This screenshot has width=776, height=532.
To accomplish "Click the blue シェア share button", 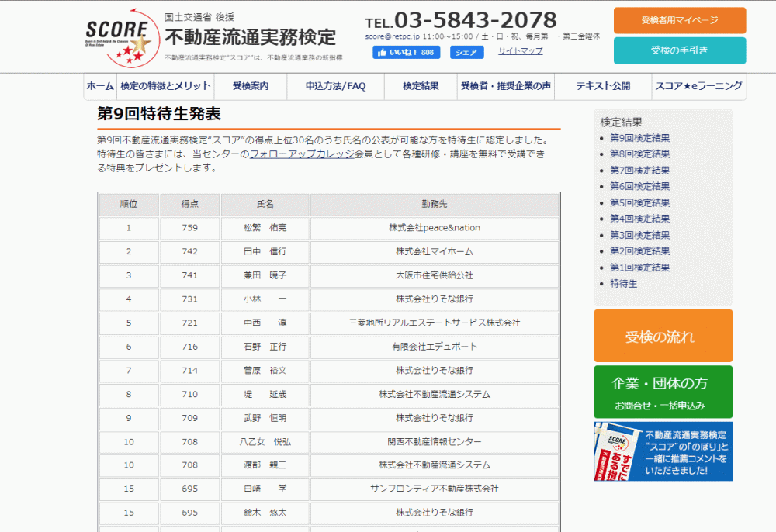I will click(466, 53).
